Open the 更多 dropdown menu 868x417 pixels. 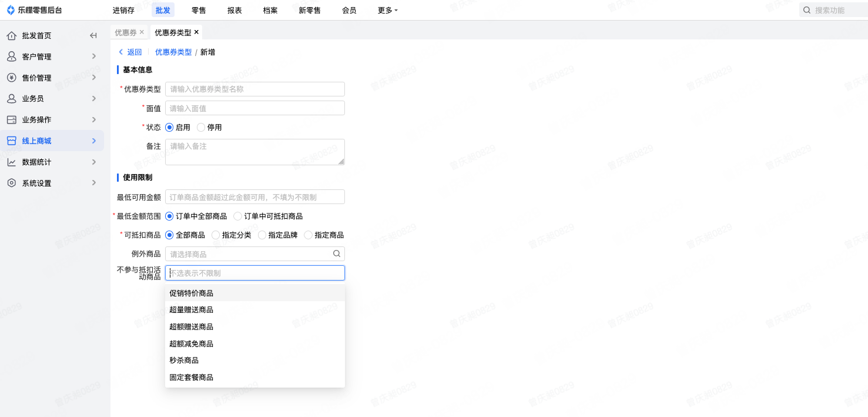coord(388,10)
